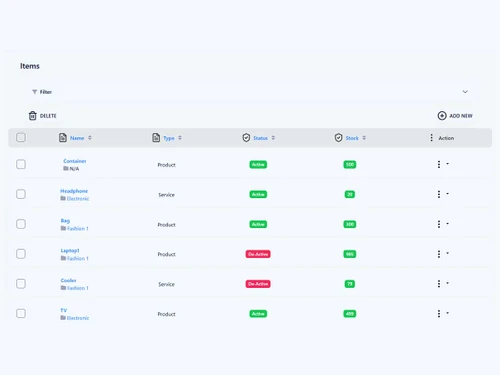The width and height of the screenshot is (500, 375).
Task: Click Service type cell in Headphone row
Action: click(166, 195)
